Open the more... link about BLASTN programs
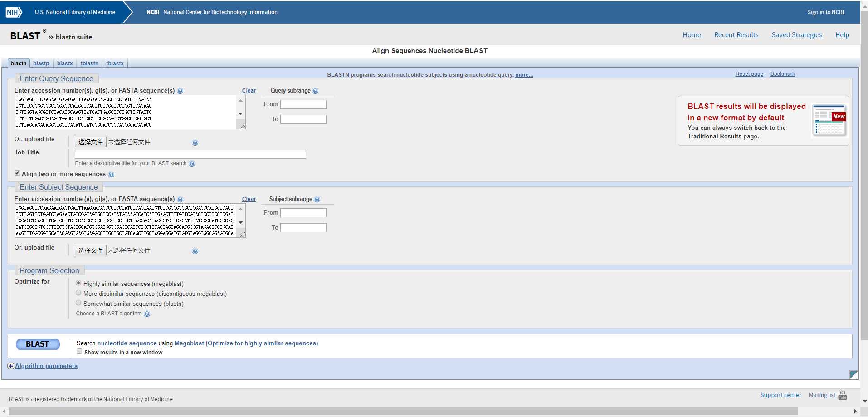Image resolution: width=868 pixels, height=417 pixels. [524, 75]
